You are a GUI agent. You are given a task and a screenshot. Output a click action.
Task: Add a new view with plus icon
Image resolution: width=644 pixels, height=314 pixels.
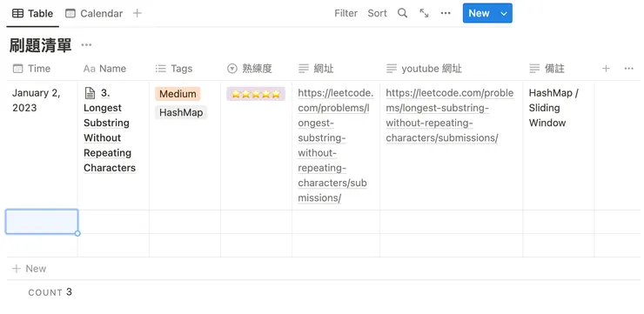click(138, 14)
